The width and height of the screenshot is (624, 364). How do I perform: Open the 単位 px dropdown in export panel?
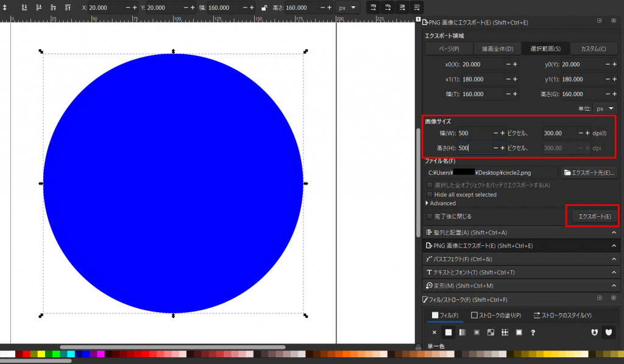[x=605, y=108]
